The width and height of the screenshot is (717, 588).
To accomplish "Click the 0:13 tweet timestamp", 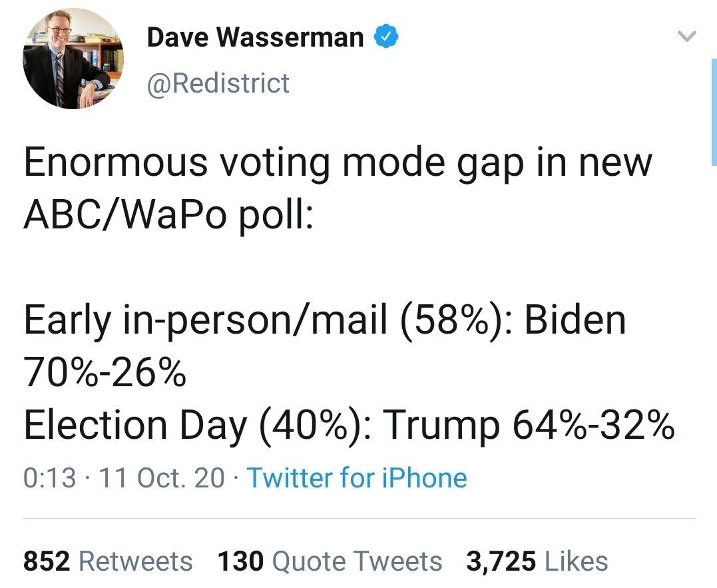I will pos(49,478).
